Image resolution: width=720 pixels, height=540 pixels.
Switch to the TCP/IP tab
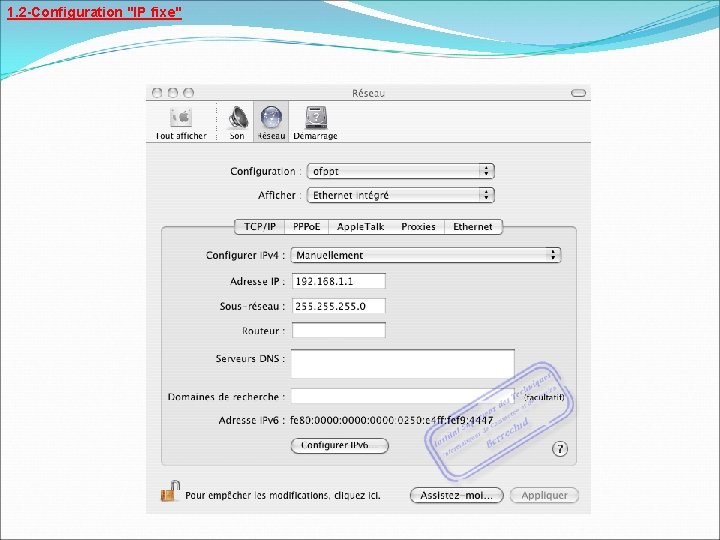pos(260,227)
